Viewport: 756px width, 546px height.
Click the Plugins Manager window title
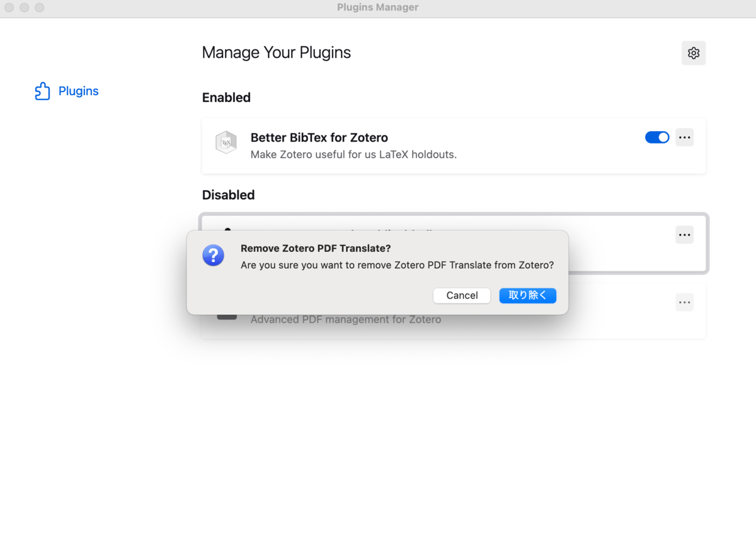coord(378,8)
